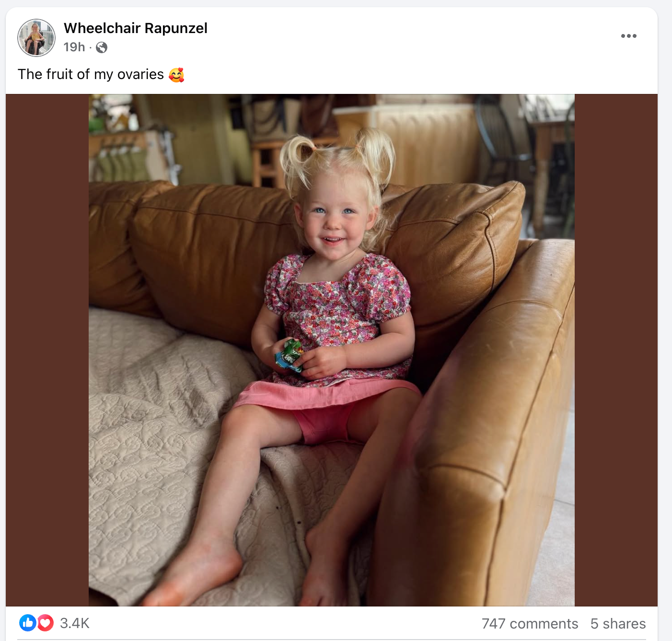
Task: Open the 747 comments section
Action: tap(530, 624)
